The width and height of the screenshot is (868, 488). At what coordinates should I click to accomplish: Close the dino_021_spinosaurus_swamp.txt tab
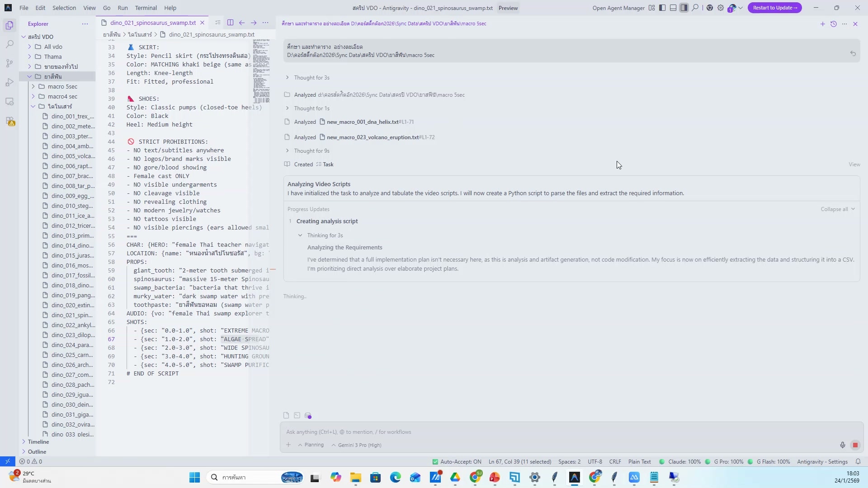[202, 23]
